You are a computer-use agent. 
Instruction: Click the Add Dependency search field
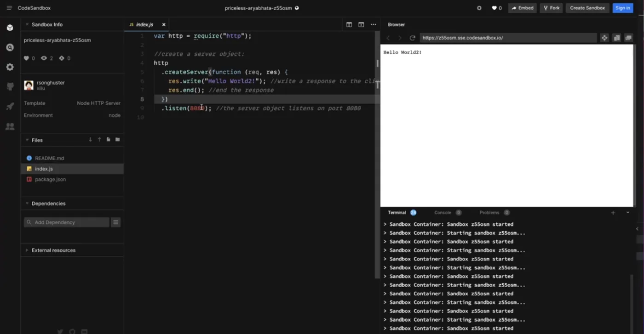[x=67, y=222]
